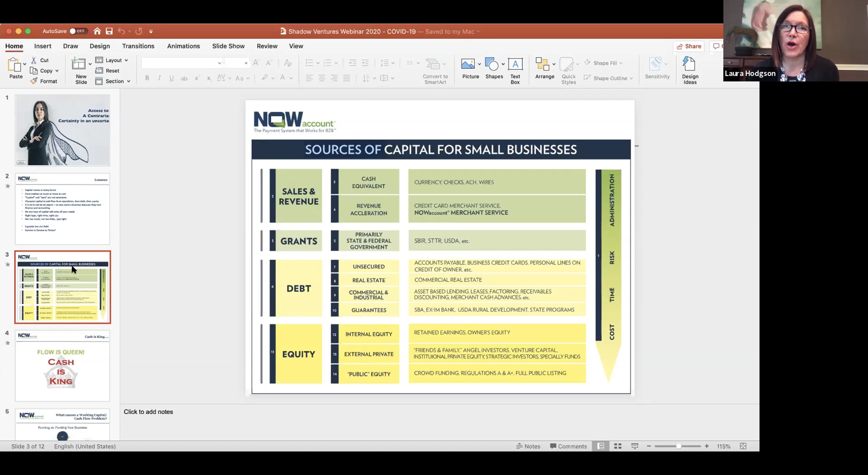Screen dimensions: 868x475
Task: Start the slide show from status bar
Action: [634, 446]
